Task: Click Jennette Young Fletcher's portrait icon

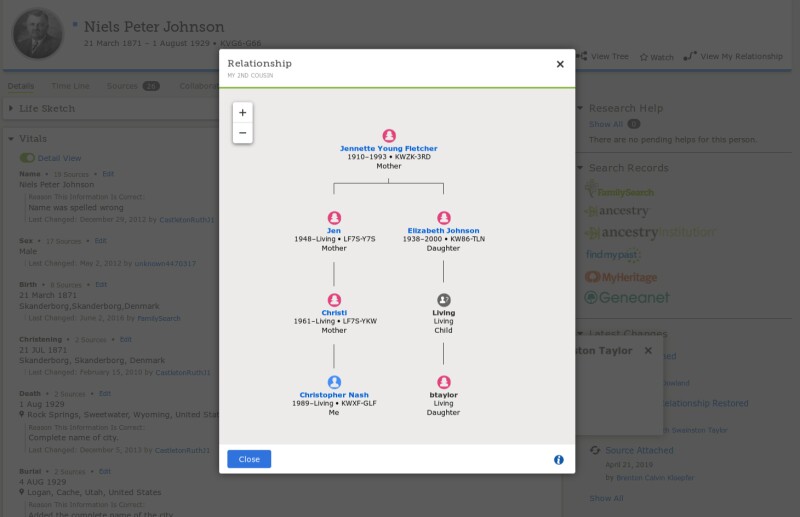Action: click(x=389, y=136)
